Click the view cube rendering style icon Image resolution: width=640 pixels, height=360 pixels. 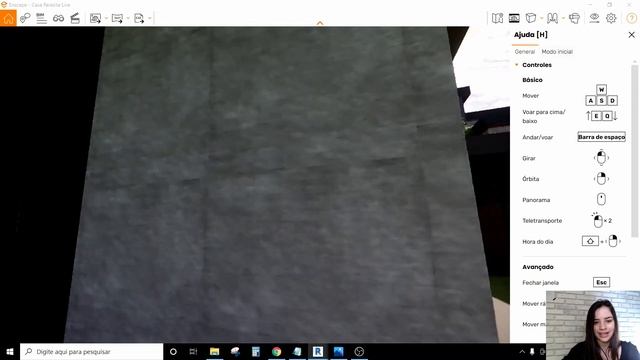531,18
